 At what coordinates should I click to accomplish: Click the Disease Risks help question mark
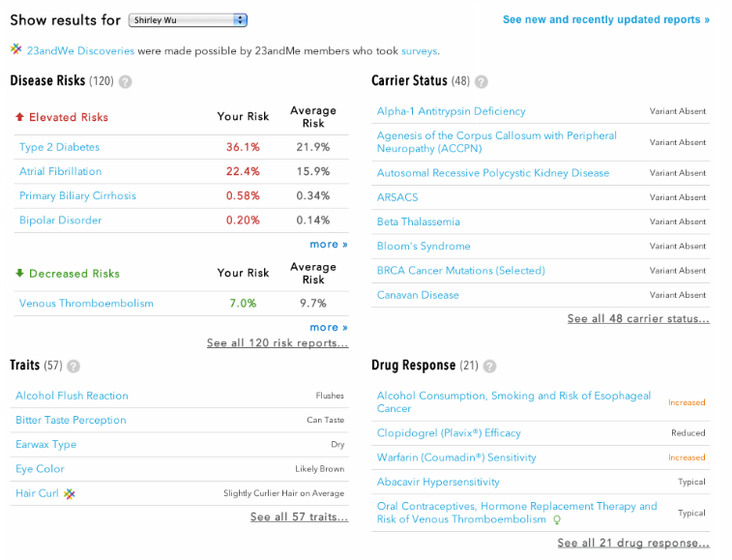point(125,82)
